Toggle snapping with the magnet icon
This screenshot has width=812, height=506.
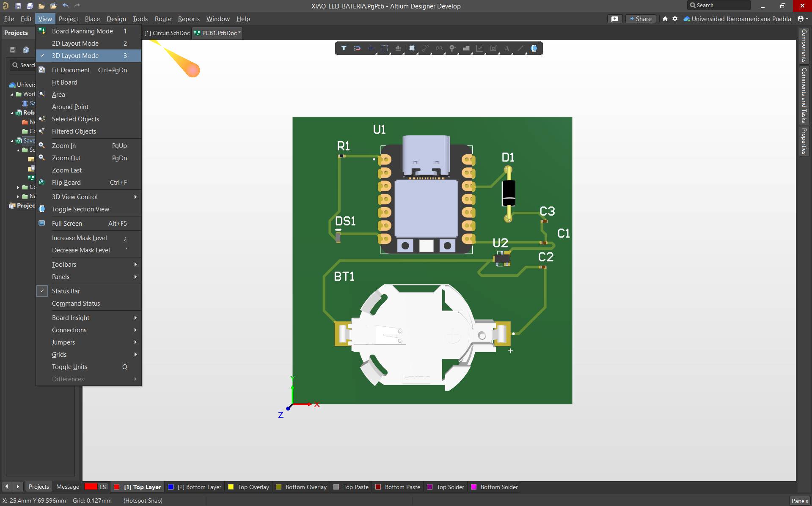click(x=358, y=48)
